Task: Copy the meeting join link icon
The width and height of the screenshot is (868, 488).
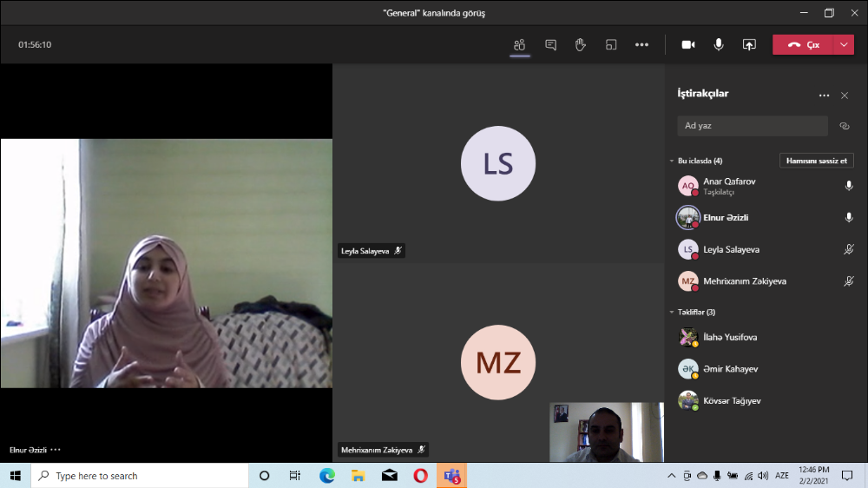Action: click(845, 126)
